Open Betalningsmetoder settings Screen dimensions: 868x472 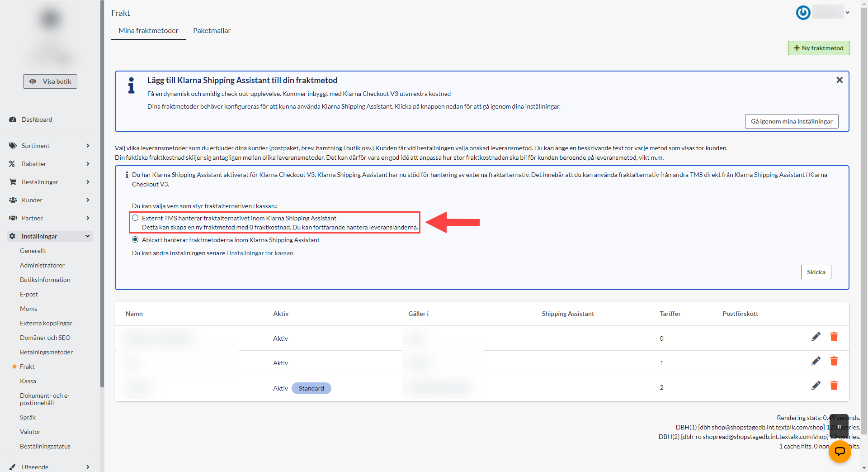[46, 352]
